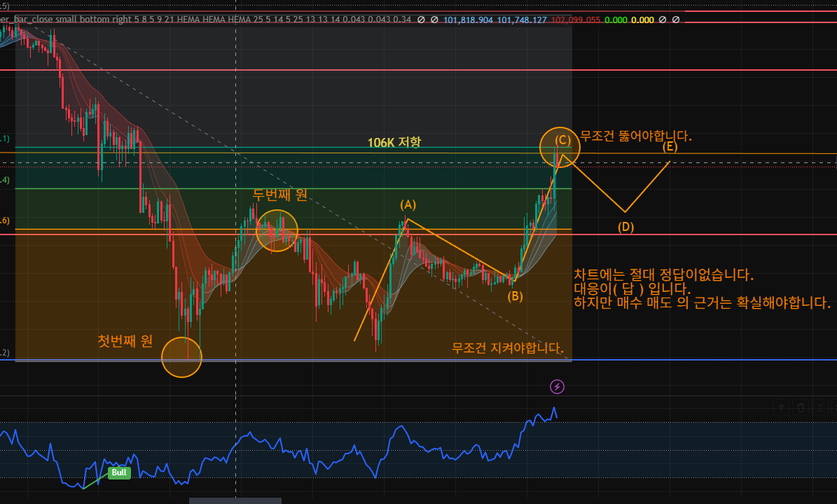Click the (D) projected wave label
This screenshot has width=837, height=504.
[625, 227]
